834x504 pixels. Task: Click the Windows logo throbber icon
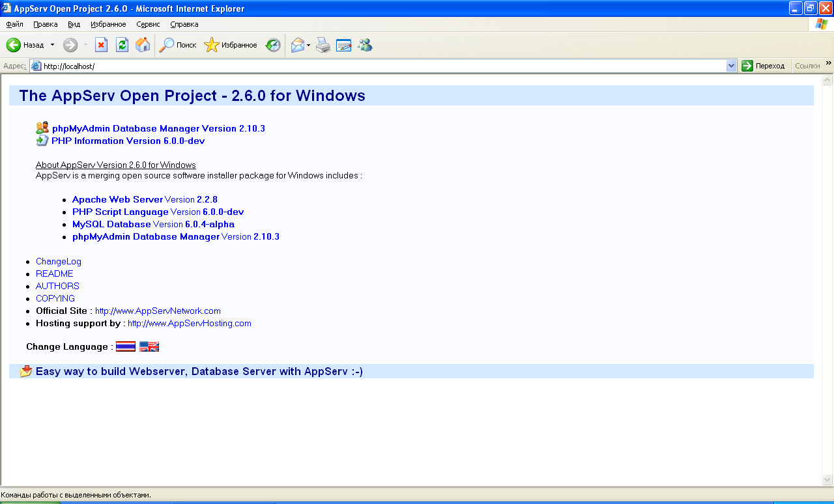[x=822, y=24]
